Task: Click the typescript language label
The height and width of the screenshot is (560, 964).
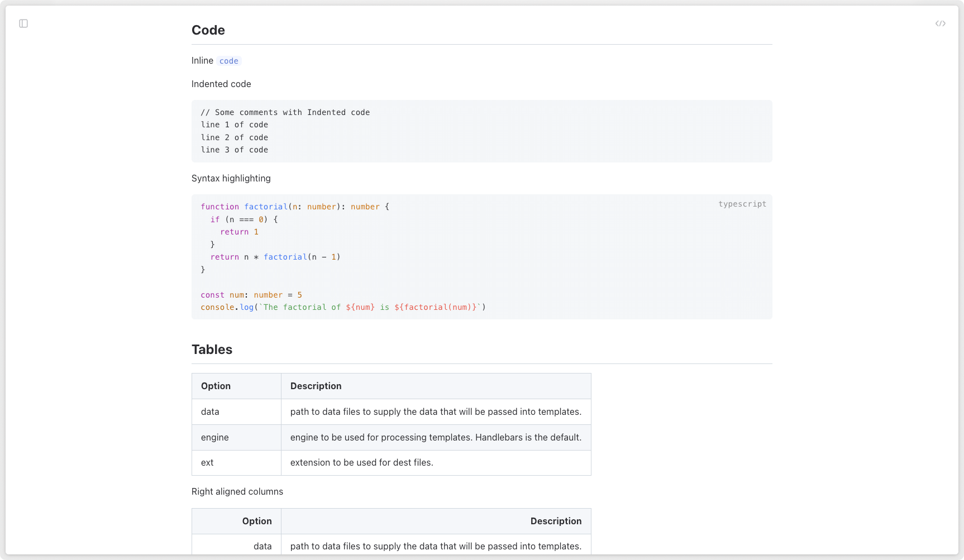Action: click(742, 204)
